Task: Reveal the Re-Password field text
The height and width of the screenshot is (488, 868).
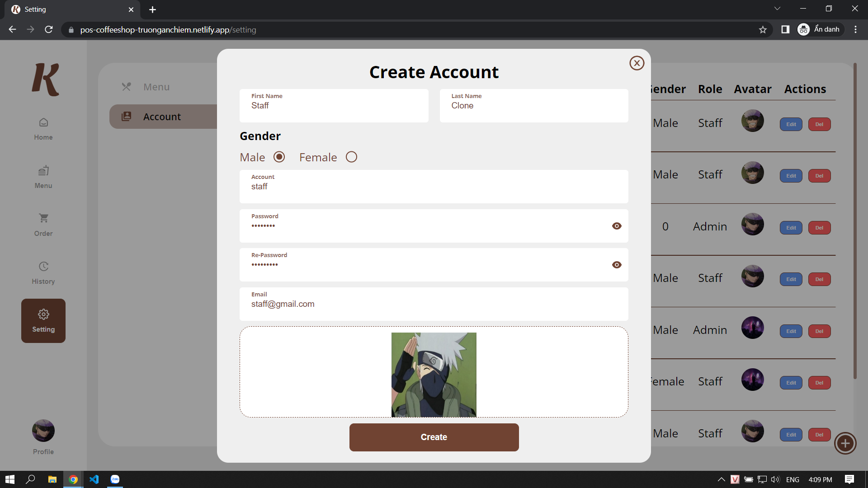Action: (617, 265)
